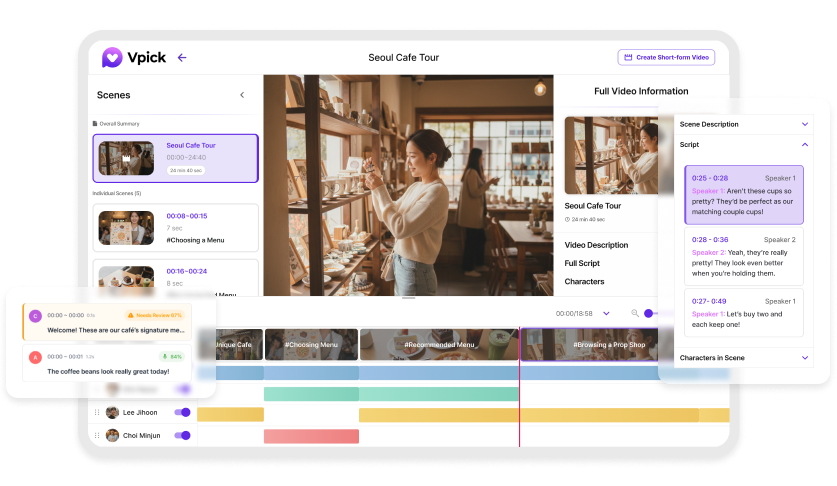The width and height of the screenshot is (837, 486).
Task: Collapse the Script section
Action: pyautogui.click(x=805, y=145)
